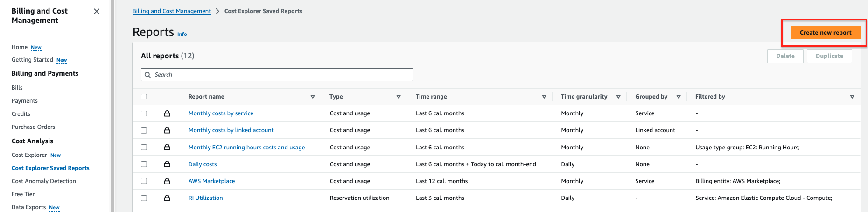Open Cost Anomaly Detection in the sidebar
868x212 pixels.
point(44,181)
